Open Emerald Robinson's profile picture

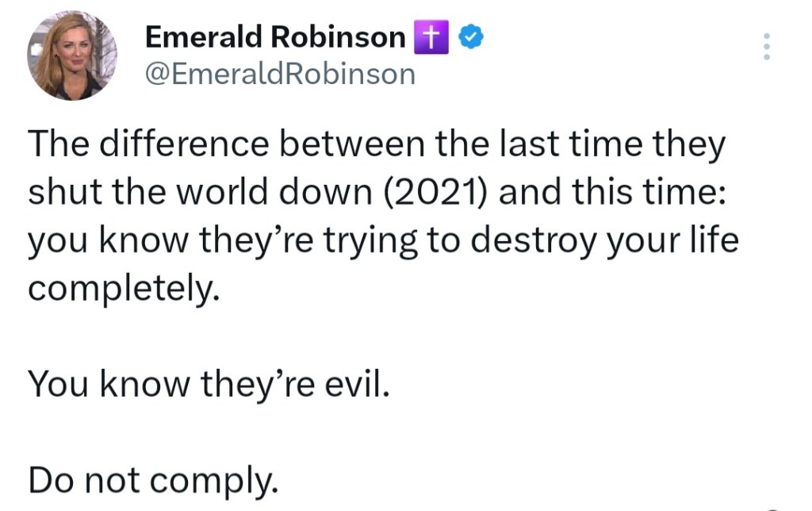coord(72,56)
